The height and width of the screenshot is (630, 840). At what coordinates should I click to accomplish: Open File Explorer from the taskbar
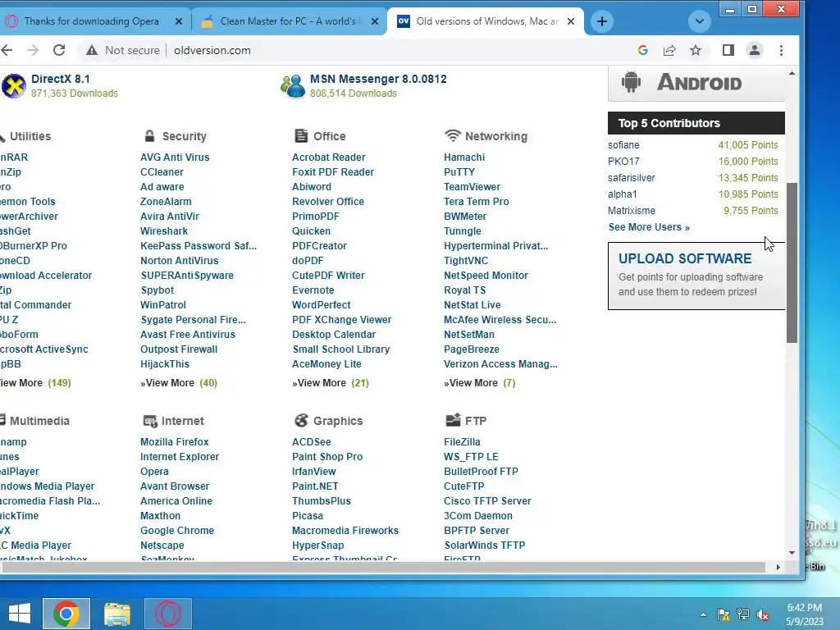click(x=116, y=614)
